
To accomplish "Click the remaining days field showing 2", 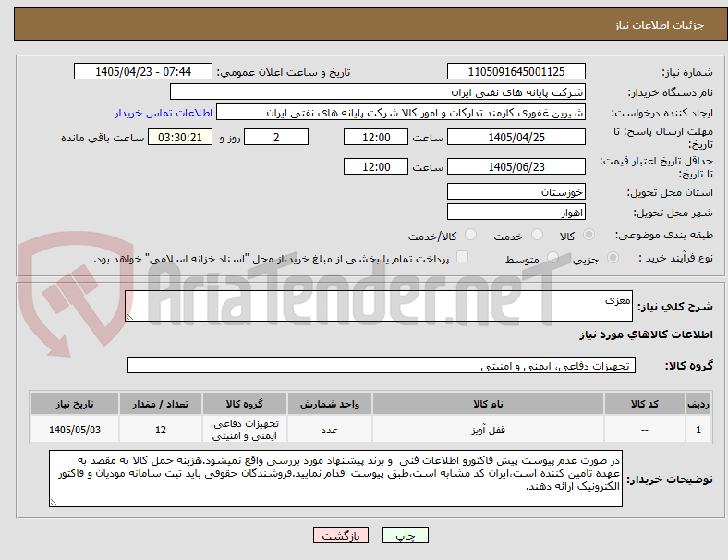I will (276, 138).
